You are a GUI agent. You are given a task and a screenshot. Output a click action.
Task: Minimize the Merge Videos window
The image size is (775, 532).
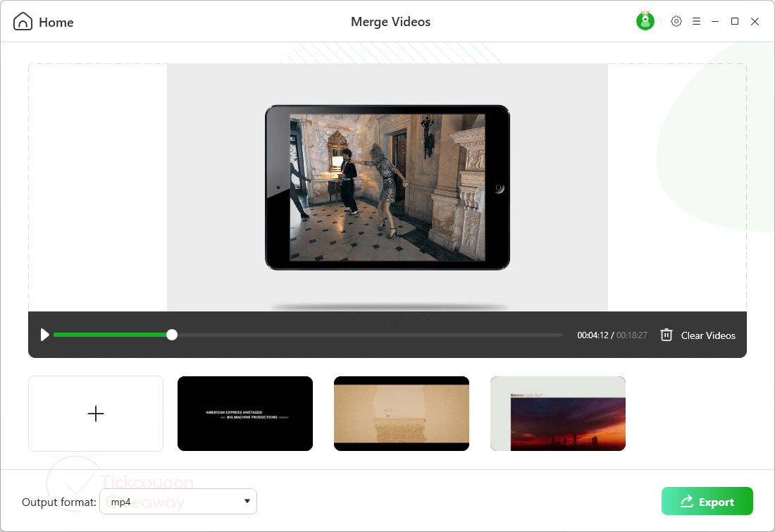pos(715,22)
